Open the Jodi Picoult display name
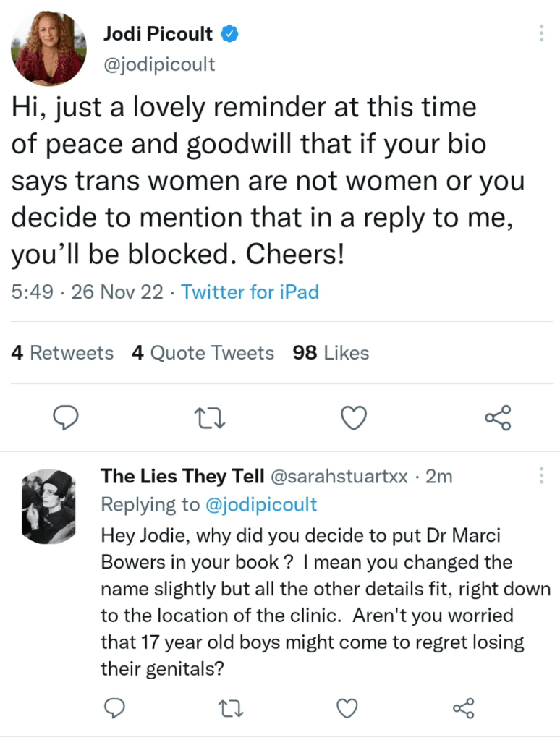This screenshot has height=740, width=560. point(158,33)
